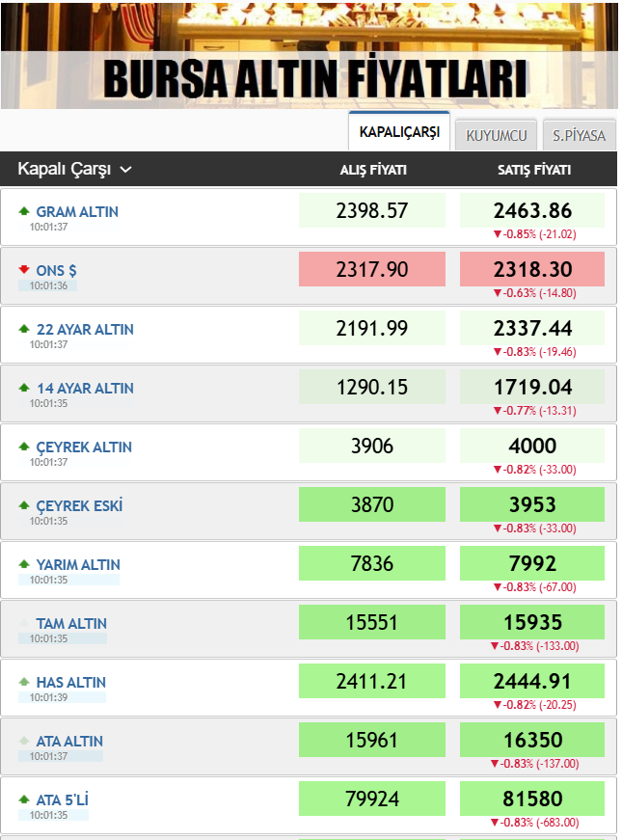Click the trend arrow beside ATA 5'Lİ
The width and height of the screenshot is (622, 840).
coord(24,799)
